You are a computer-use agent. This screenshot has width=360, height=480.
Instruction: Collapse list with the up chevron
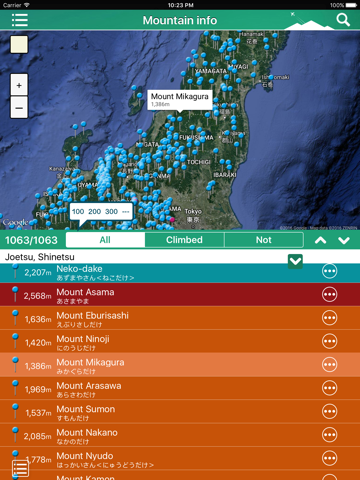coord(321,240)
